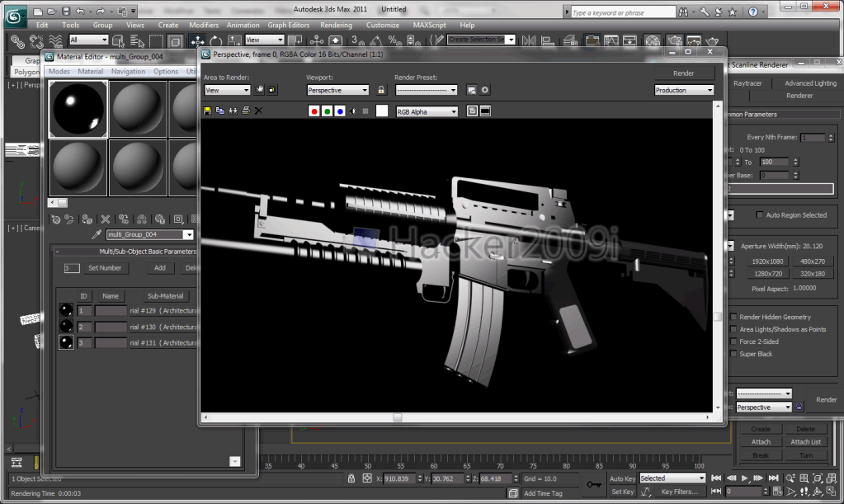Click binoculars search icon in InfoCenter

coord(683,12)
